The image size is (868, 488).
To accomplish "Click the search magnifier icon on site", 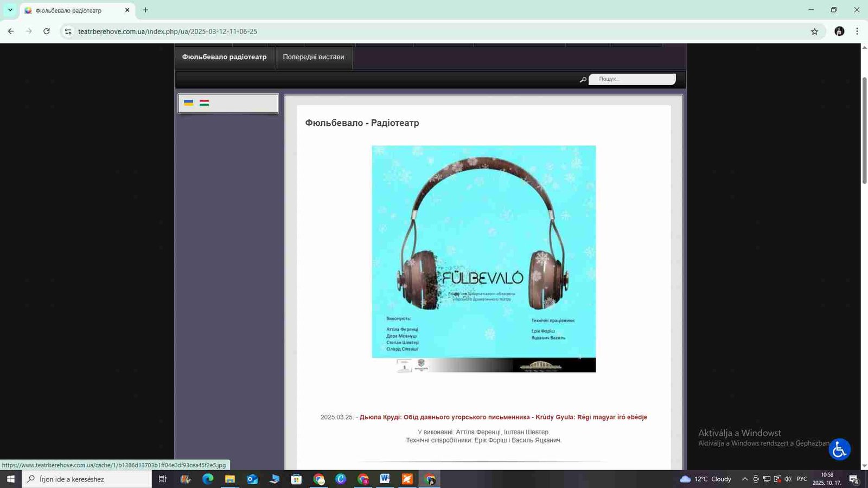I will [583, 80].
